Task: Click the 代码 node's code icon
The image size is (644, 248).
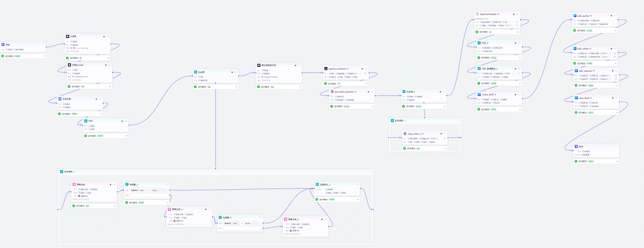Action: pos(86,121)
